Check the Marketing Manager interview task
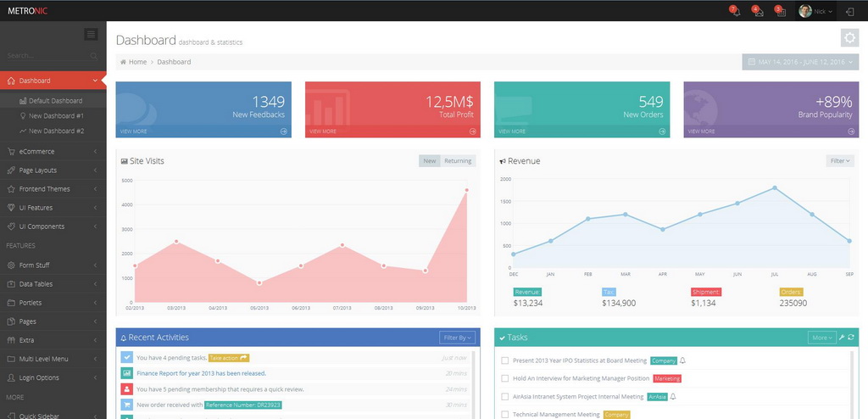The image size is (868, 419). click(505, 378)
